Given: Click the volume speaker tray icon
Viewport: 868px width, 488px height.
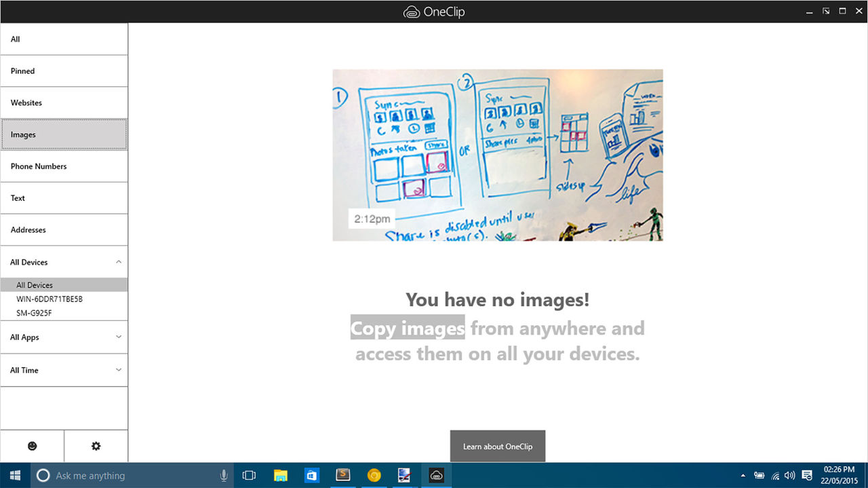Looking at the screenshot, I should coord(790,476).
